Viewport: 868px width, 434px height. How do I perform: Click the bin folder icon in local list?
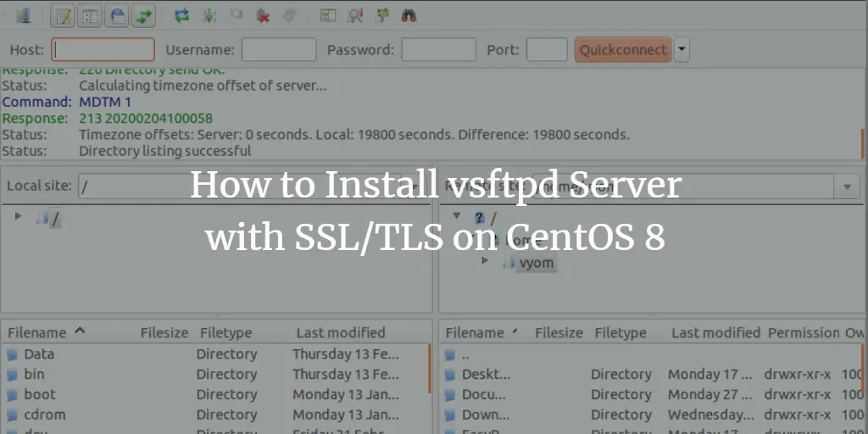(x=12, y=375)
